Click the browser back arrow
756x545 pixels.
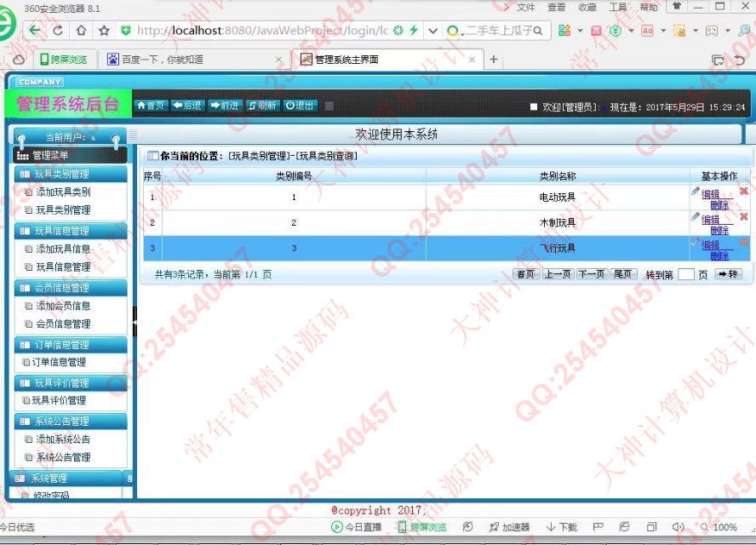[x=35, y=31]
